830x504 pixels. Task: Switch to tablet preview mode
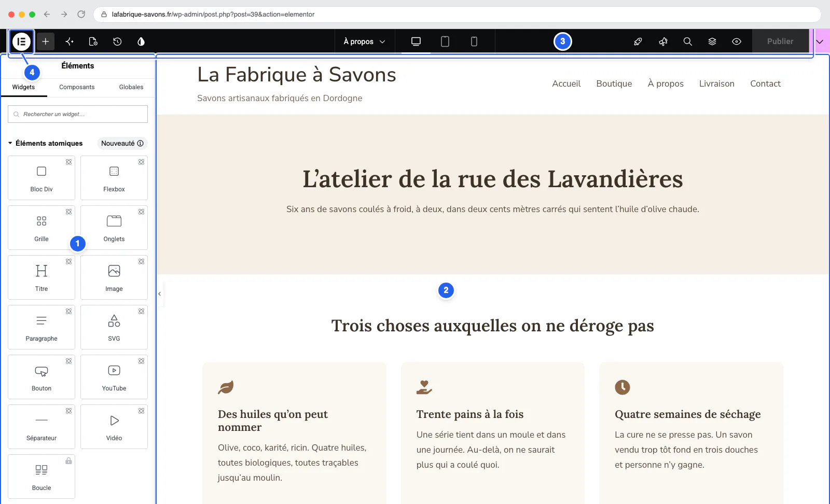click(x=445, y=41)
